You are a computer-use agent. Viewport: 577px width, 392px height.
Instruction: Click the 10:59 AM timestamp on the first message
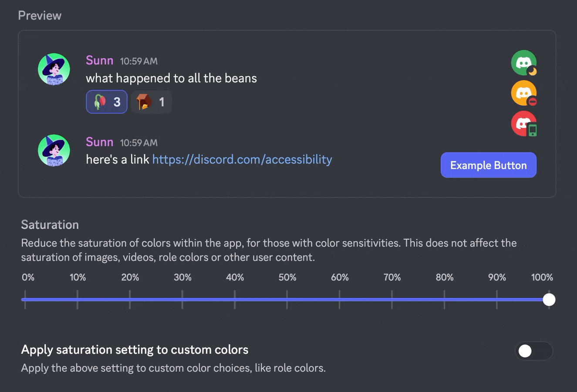tap(138, 61)
